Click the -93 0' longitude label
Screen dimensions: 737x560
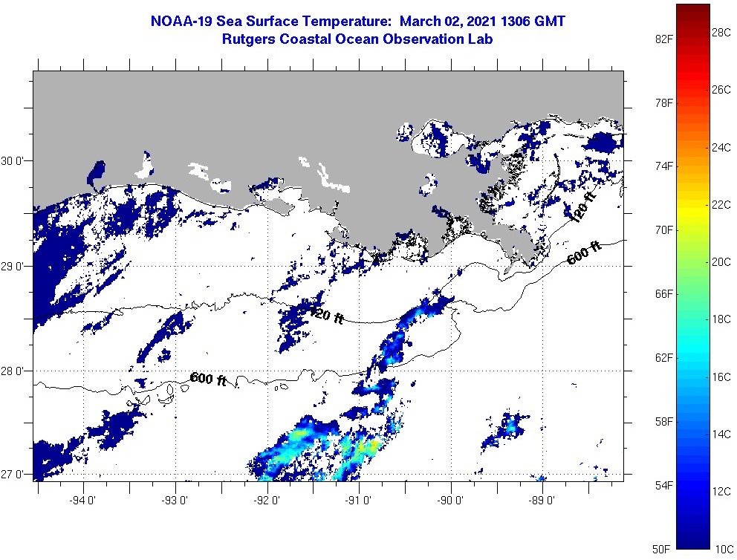tap(175, 501)
